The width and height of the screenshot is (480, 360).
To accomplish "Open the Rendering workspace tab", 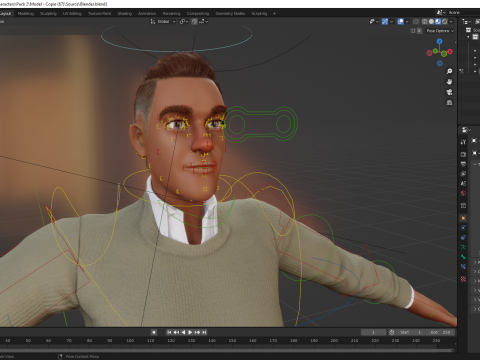I will (172, 13).
